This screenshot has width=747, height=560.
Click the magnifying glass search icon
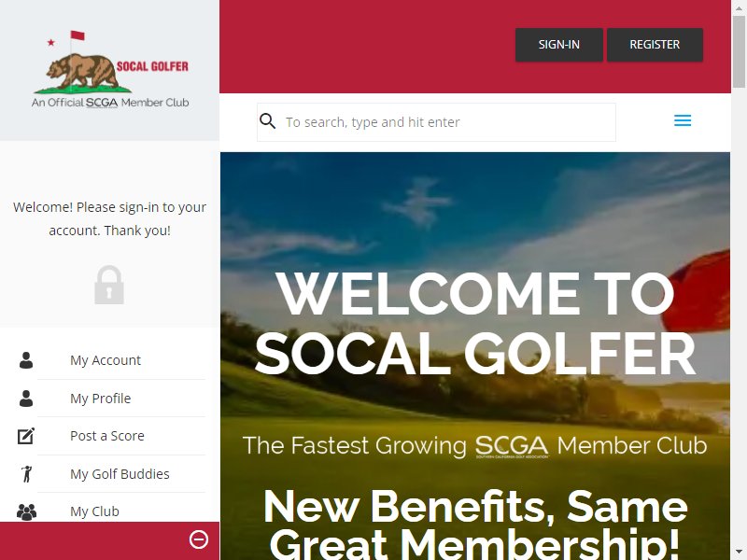coord(267,121)
